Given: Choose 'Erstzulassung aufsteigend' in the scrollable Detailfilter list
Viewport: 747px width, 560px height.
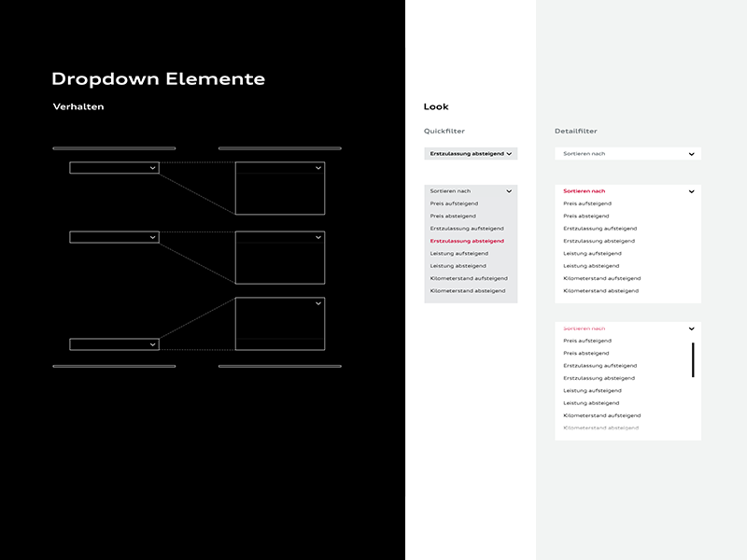Looking at the screenshot, I should coord(600,366).
